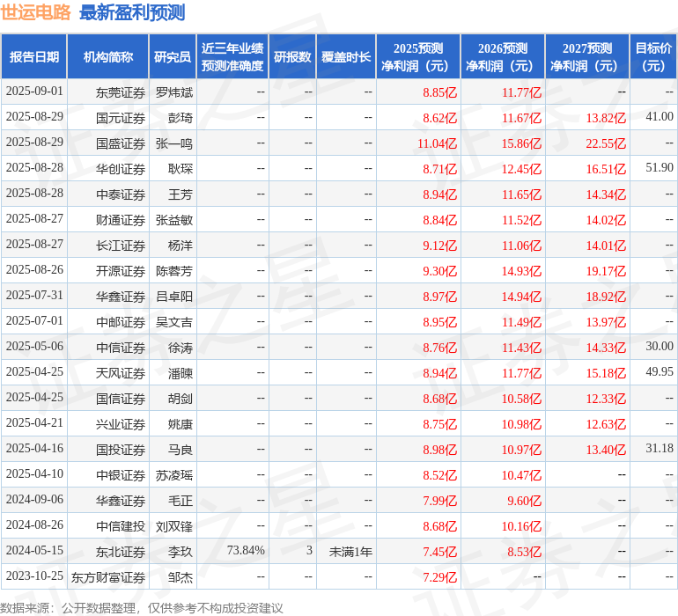
Task: Select the 2025-05-06 report date cell
Action: pos(34,346)
